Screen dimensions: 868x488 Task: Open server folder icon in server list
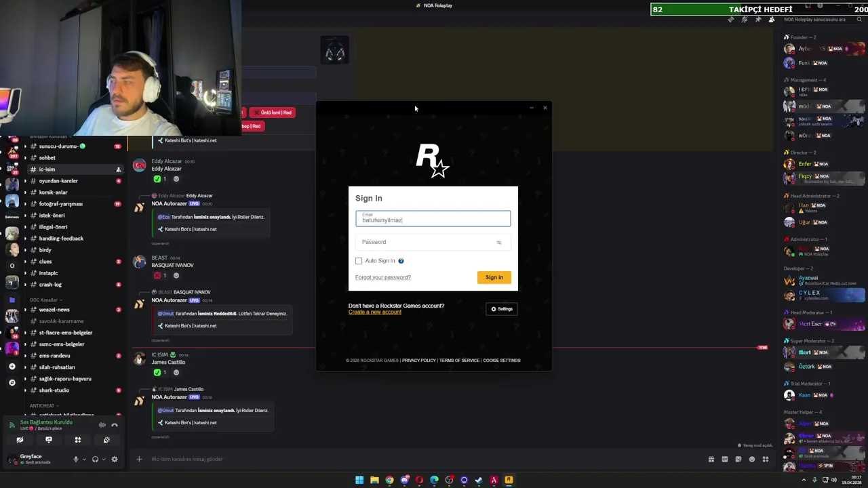point(12,300)
